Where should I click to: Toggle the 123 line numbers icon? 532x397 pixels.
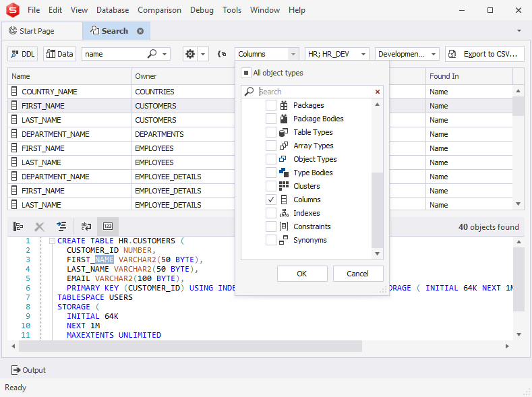(108, 226)
